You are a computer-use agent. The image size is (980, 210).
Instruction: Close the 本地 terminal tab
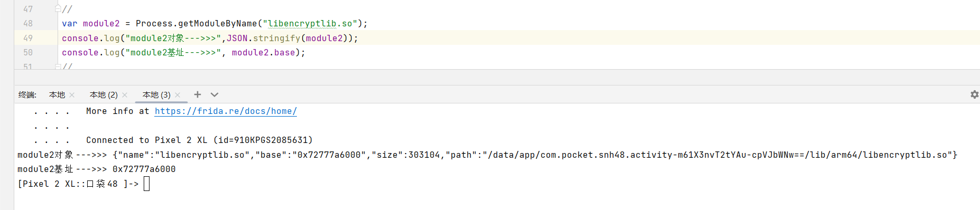72,95
